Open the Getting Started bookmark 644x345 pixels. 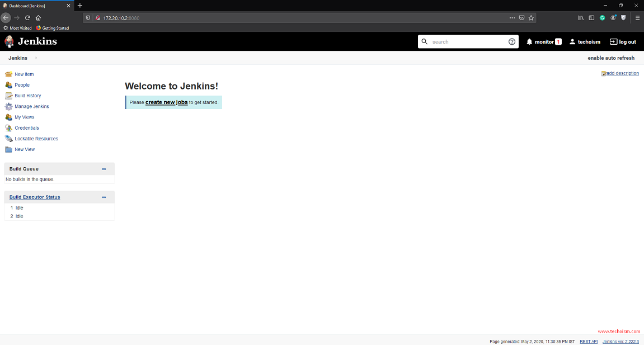tap(53, 28)
